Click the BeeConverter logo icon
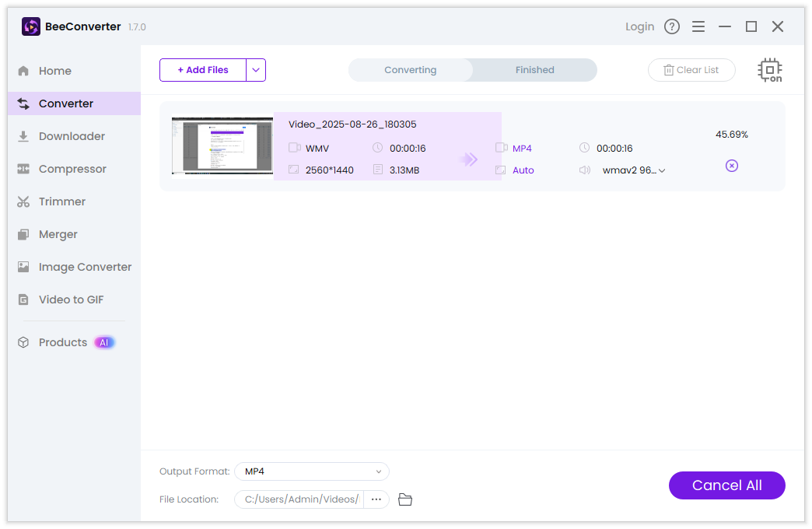This screenshot has height=529, width=812. coord(31,26)
